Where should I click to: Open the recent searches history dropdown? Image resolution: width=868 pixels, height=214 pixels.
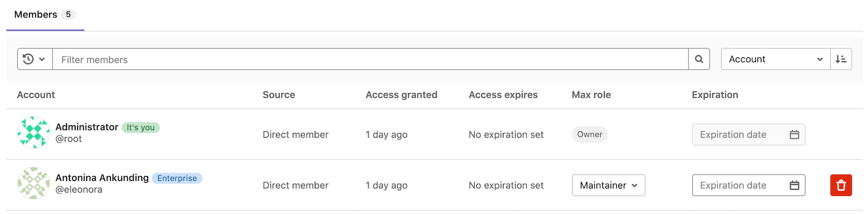[35, 59]
